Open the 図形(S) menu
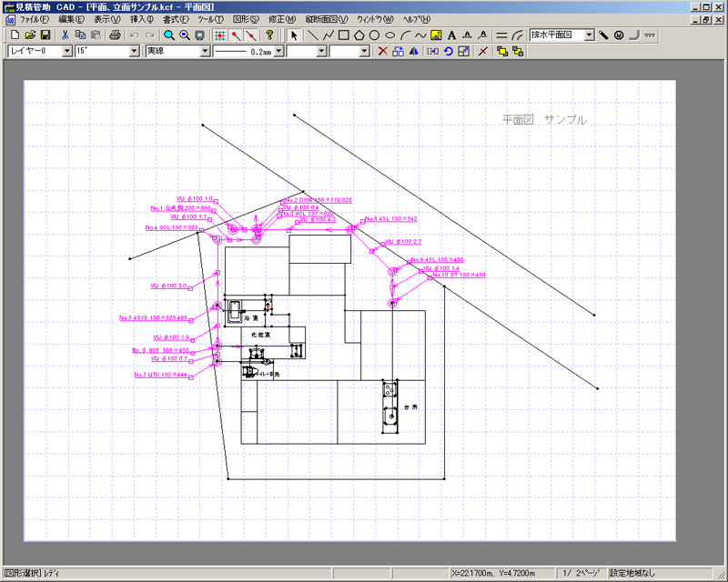Viewport: 728px width, 582px height. click(x=246, y=19)
